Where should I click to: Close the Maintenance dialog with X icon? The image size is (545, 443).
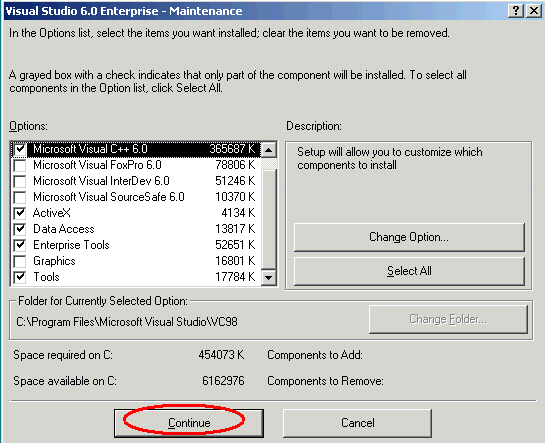pyautogui.click(x=534, y=11)
